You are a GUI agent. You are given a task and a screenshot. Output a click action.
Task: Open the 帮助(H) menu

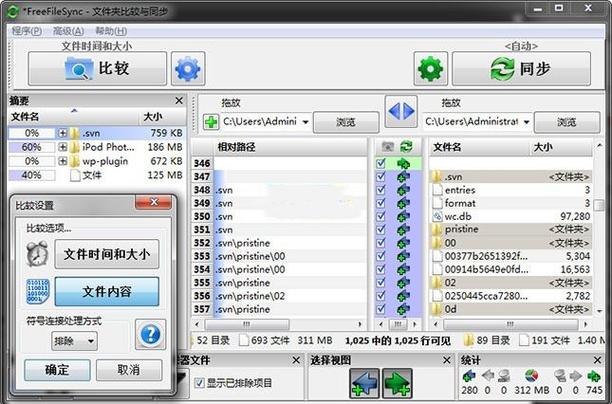(111, 31)
